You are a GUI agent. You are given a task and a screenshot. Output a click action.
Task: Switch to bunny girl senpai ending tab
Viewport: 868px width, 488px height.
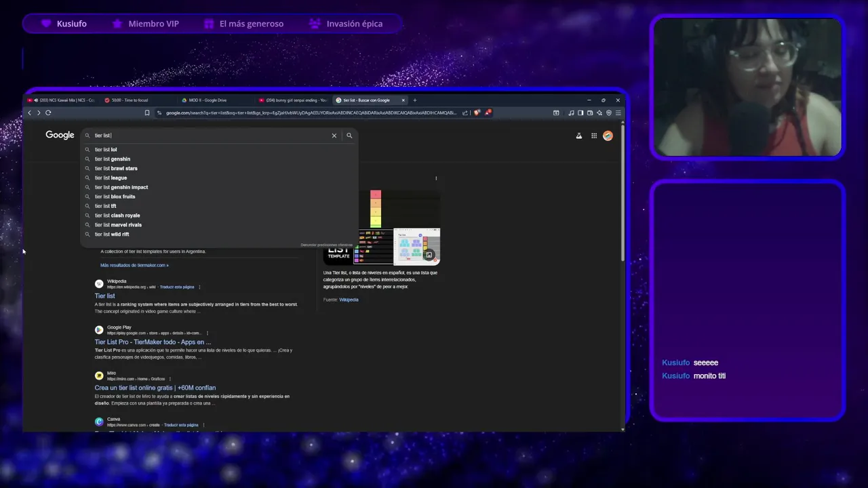294,100
